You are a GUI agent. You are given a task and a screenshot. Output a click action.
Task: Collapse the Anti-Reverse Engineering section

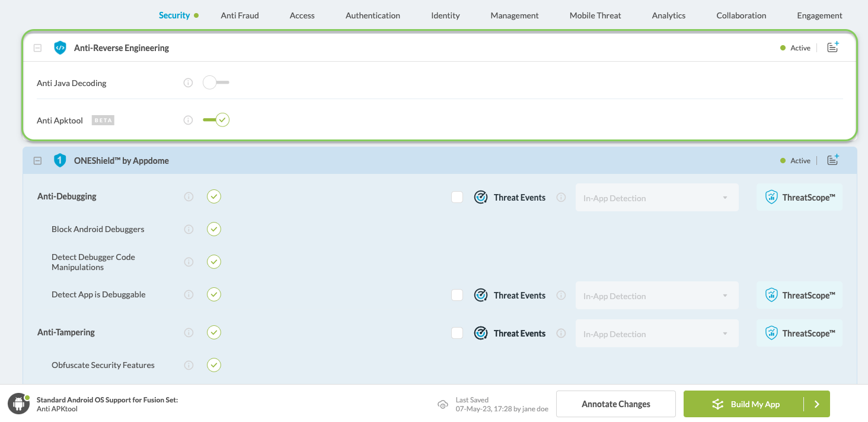[37, 48]
